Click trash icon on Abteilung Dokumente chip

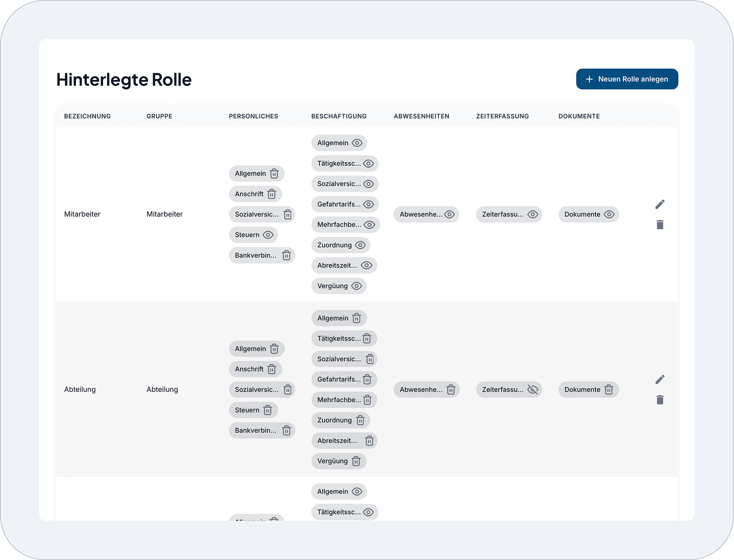(609, 390)
